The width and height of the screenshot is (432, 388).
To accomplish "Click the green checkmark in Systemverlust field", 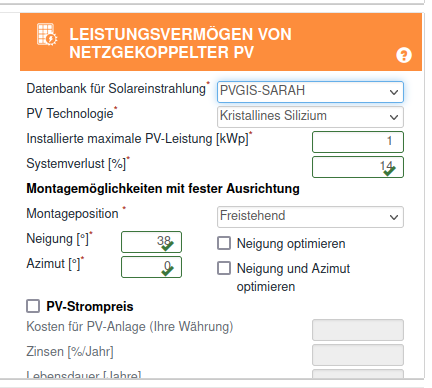I will [x=389, y=171].
